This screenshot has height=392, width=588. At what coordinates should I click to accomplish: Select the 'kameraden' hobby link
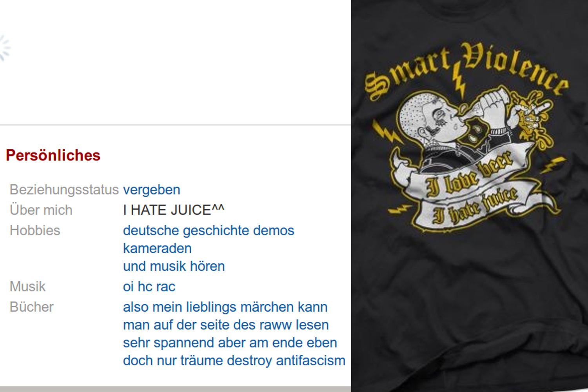click(x=157, y=248)
